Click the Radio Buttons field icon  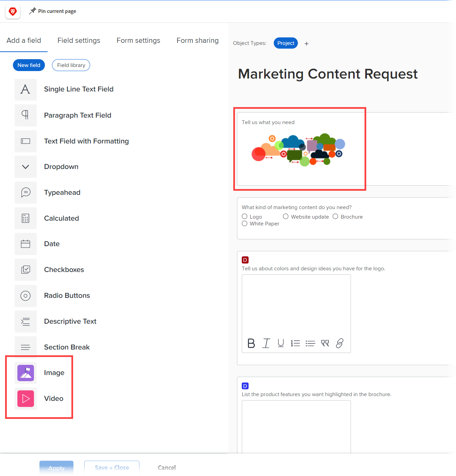(26, 295)
